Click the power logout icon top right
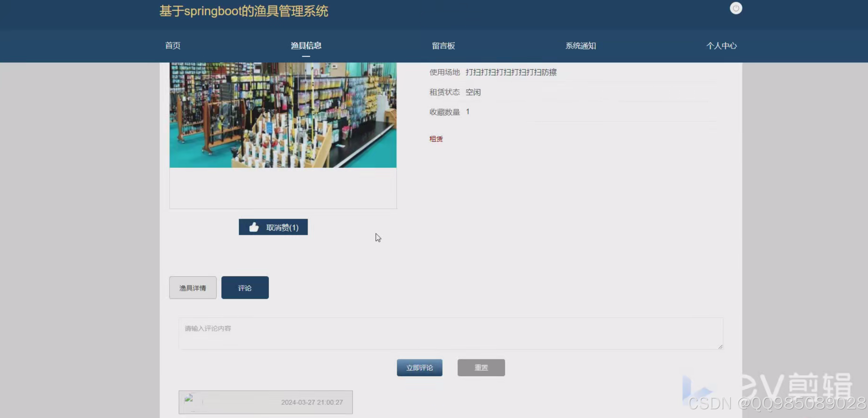 click(736, 8)
